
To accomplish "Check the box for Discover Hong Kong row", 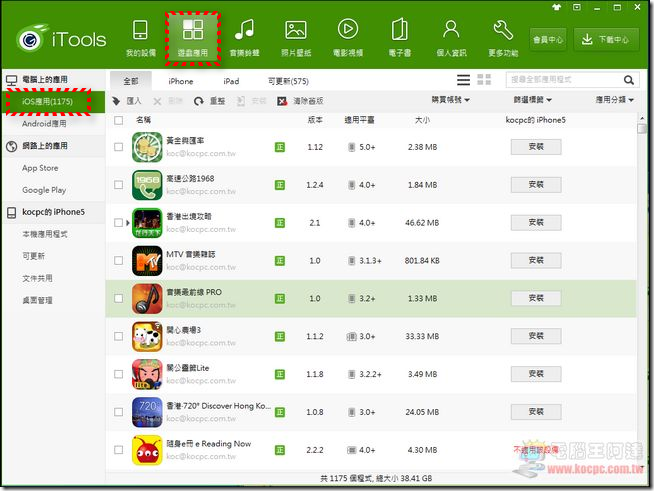I will (x=119, y=412).
